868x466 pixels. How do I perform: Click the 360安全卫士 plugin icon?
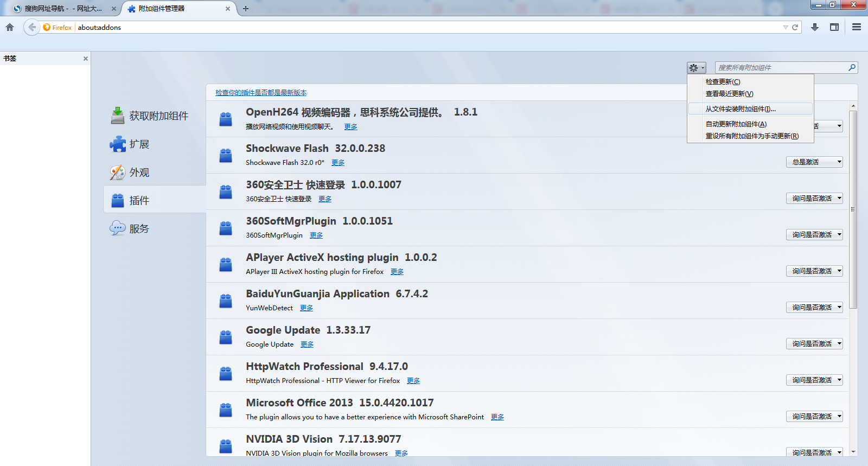click(226, 191)
